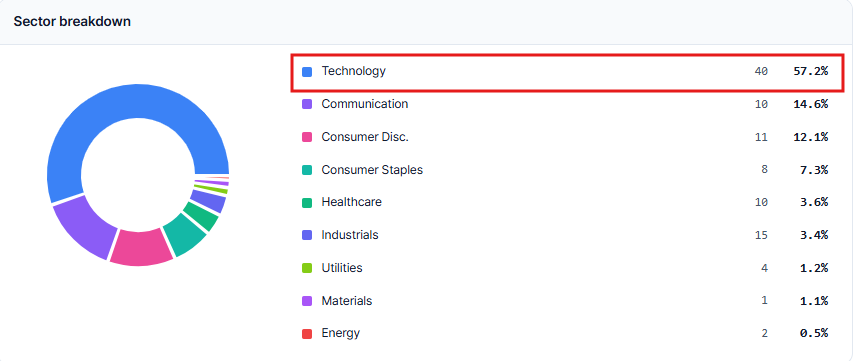Click the blue Technology color swatch
Viewport: 854px width, 362px height.
tap(307, 72)
